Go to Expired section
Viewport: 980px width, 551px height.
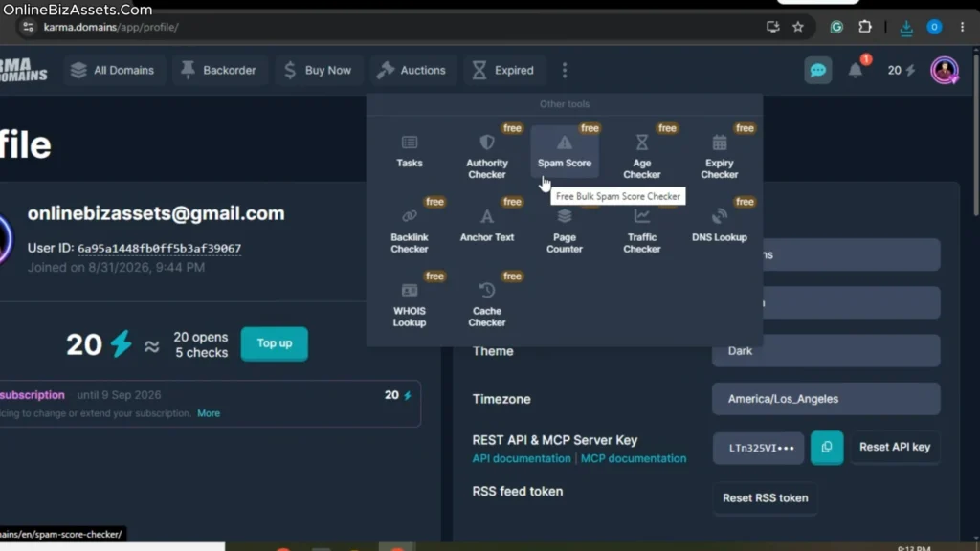click(503, 70)
